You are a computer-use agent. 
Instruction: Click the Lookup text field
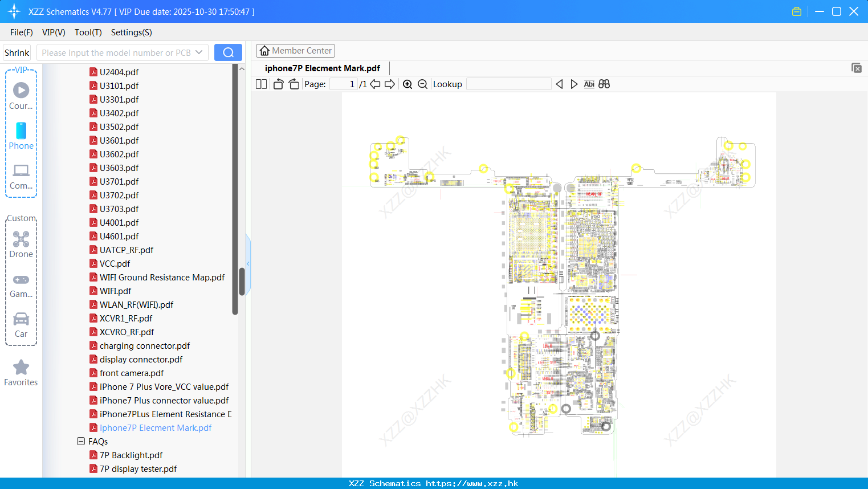[x=509, y=84]
